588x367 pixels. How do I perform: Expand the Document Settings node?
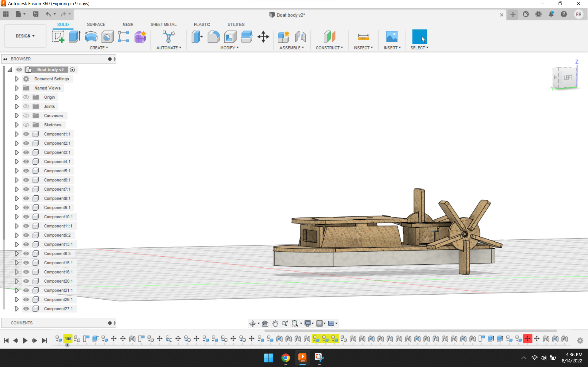click(17, 79)
